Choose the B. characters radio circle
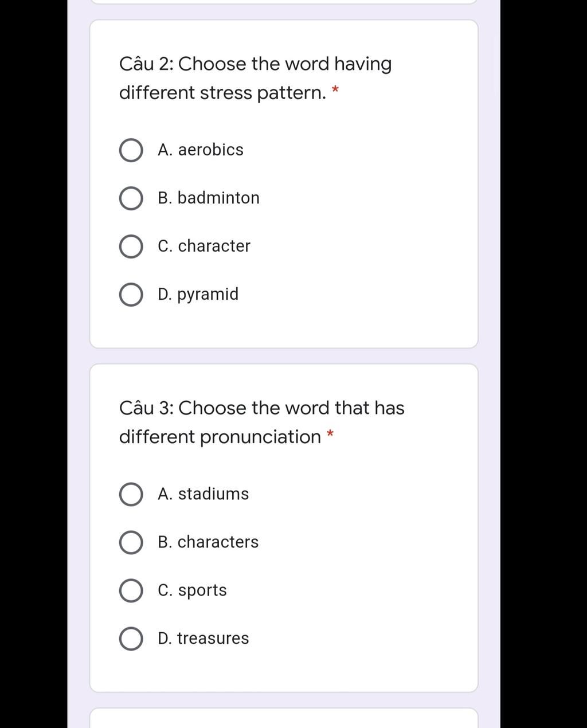Viewport: 587px width, 728px height. point(131,542)
